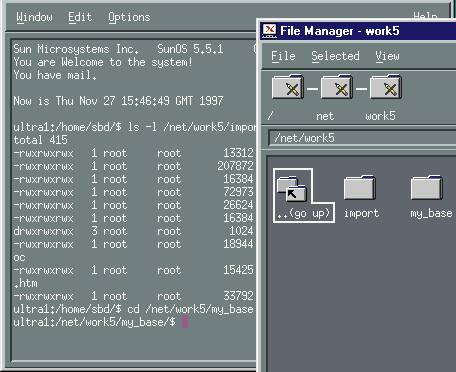The width and height of the screenshot is (456, 372).
Task: Click the File Manager title bar window menu icon
Action: [269, 31]
